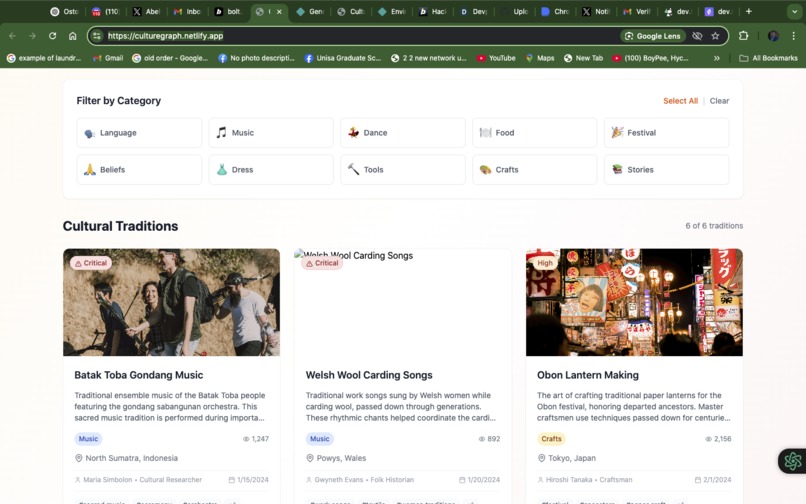Click the calendar icon beside 2/1/2024
806x504 pixels.
coord(698,480)
